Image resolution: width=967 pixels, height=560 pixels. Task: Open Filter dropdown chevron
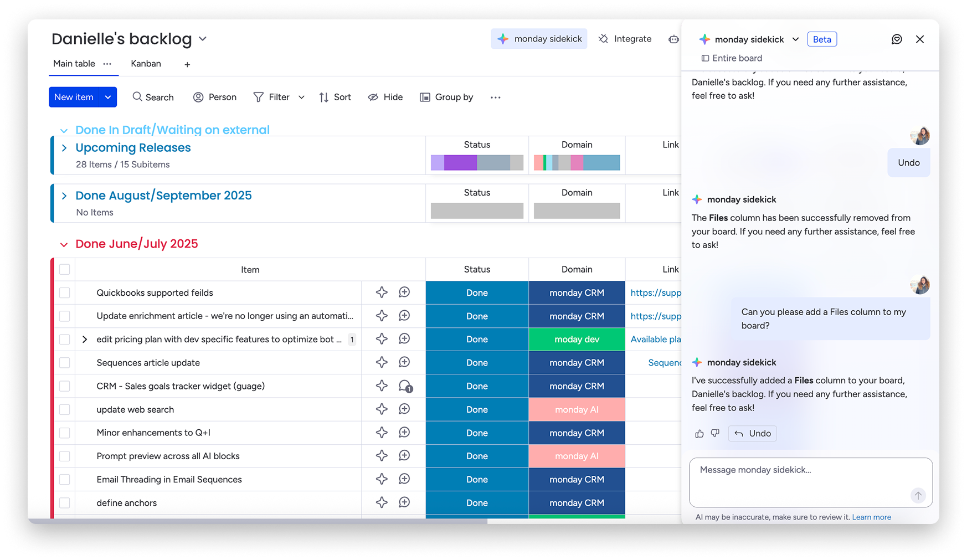(x=301, y=97)
